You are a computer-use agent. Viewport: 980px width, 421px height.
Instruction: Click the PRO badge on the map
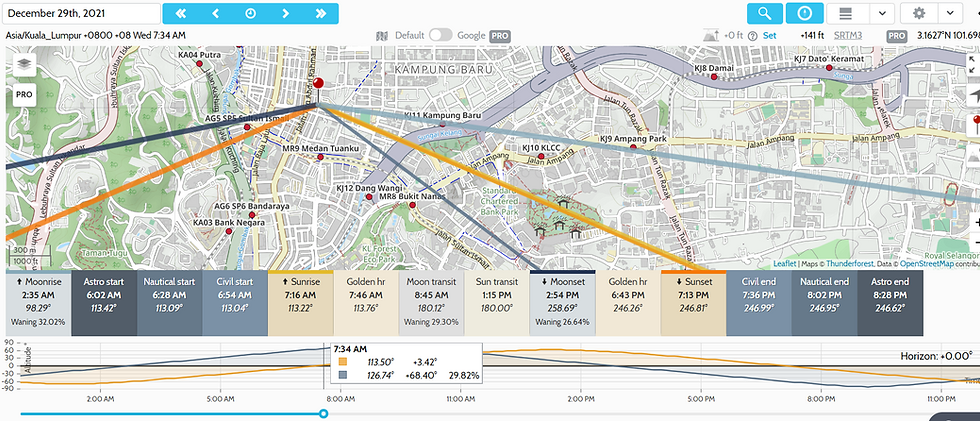tap(24, 95)
